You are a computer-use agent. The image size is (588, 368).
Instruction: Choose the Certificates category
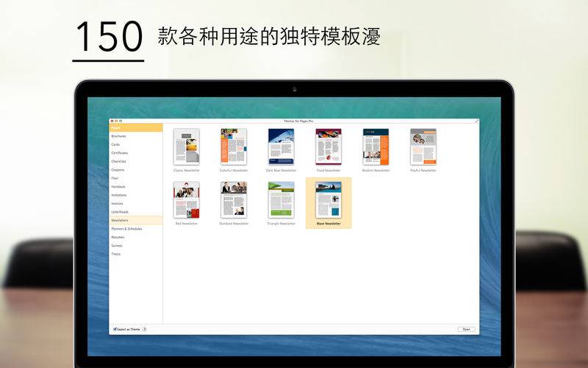click(136, 153)
